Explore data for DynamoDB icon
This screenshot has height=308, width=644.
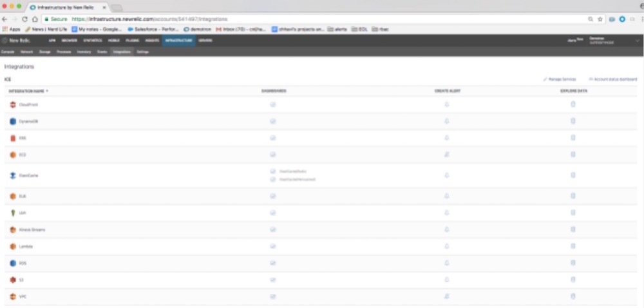tap(573, 121)
